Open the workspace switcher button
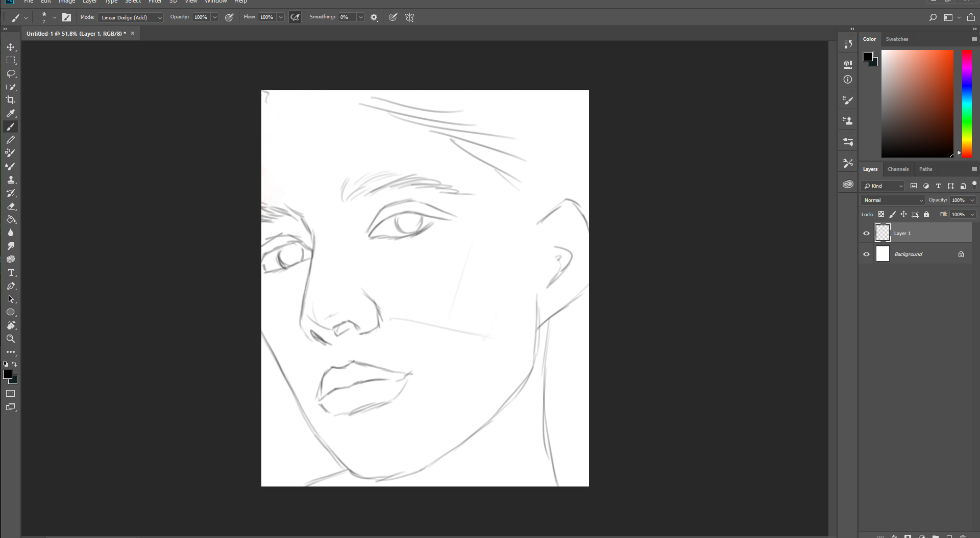 (x=948, y=17)
